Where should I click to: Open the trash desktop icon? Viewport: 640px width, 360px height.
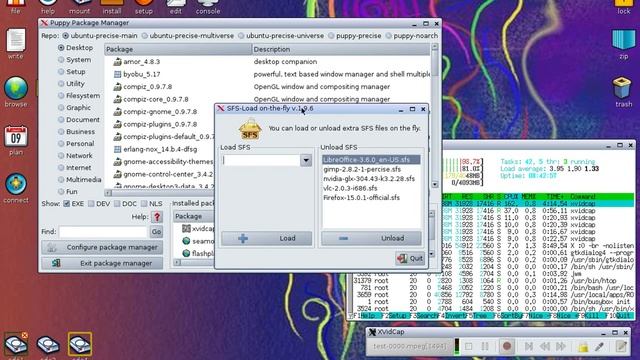coord(622,87)
